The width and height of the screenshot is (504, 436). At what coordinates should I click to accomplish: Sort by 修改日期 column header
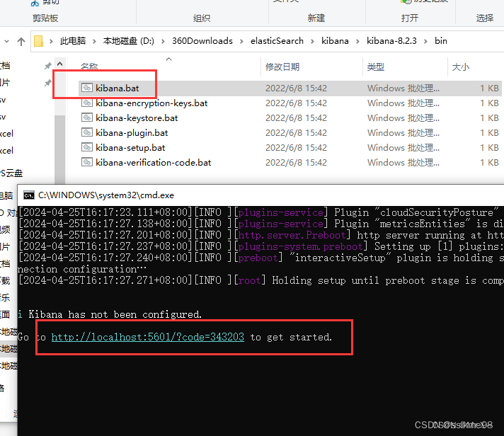pos(282,67)
